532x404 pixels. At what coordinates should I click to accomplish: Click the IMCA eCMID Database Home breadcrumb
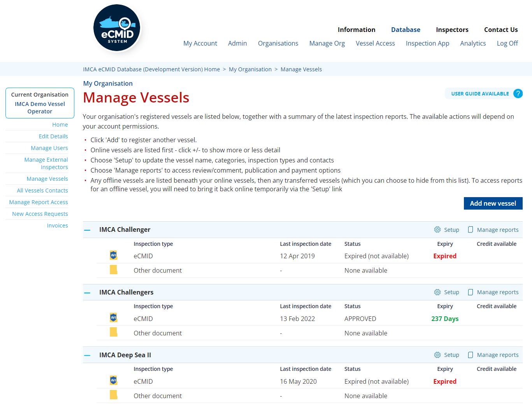[x=151, y=69]
